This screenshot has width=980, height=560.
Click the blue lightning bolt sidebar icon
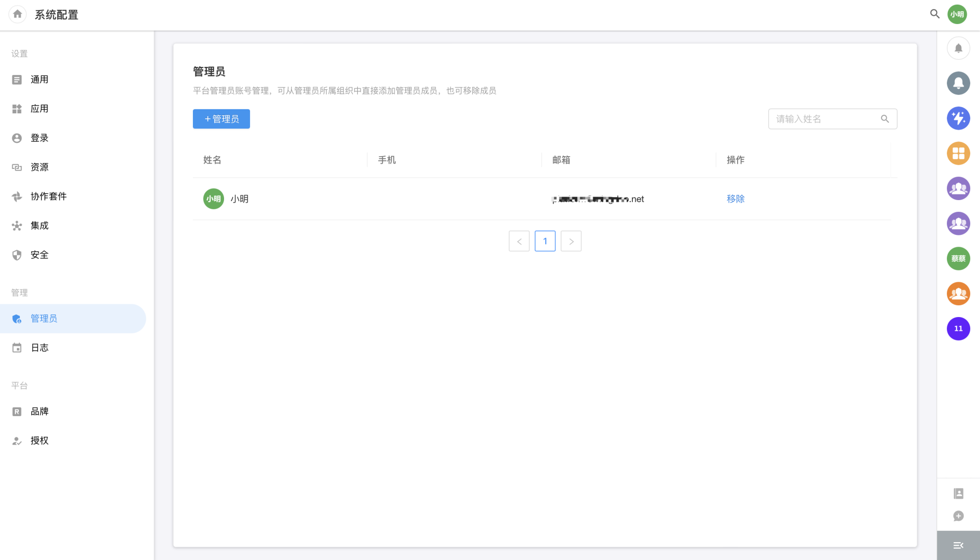(958, 118)
